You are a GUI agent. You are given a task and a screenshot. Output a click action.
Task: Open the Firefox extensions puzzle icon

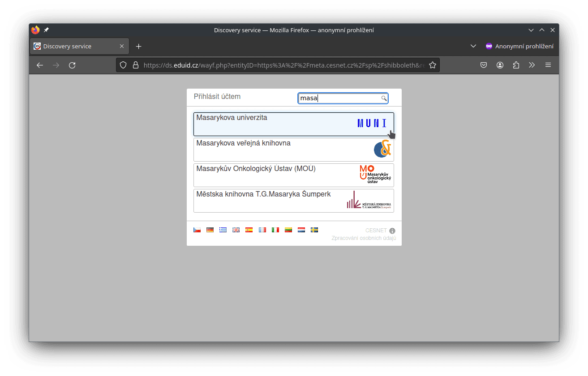tap(516, 65)
